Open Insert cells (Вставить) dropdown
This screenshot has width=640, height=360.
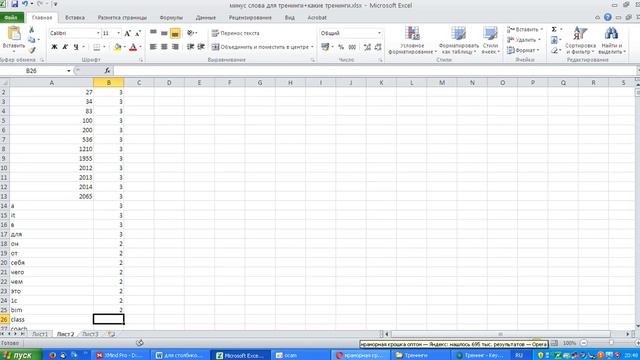524,29
